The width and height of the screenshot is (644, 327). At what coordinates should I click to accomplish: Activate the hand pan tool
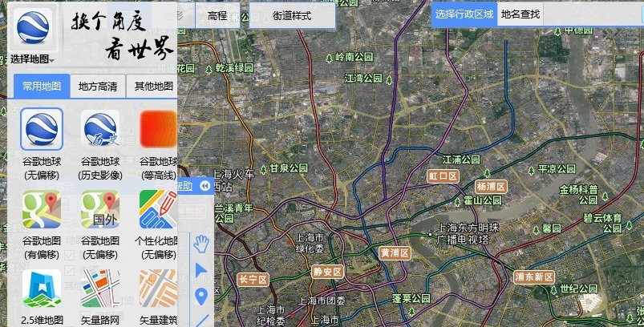[x=201, y=244]
